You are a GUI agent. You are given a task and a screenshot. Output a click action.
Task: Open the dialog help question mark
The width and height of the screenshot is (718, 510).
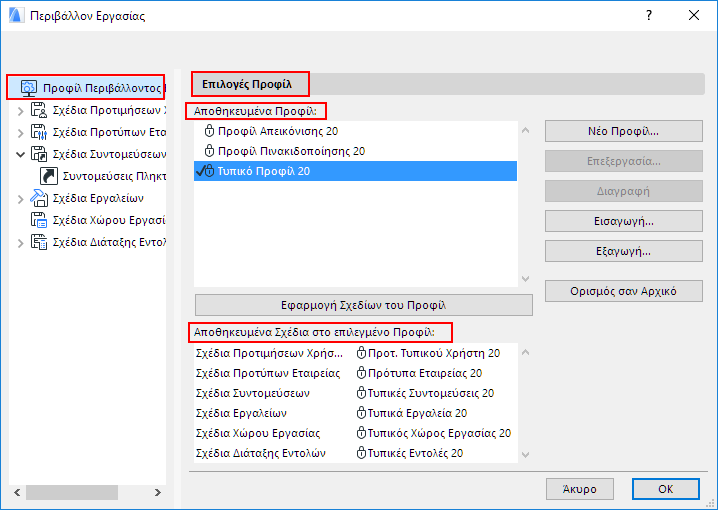point(648,16)
